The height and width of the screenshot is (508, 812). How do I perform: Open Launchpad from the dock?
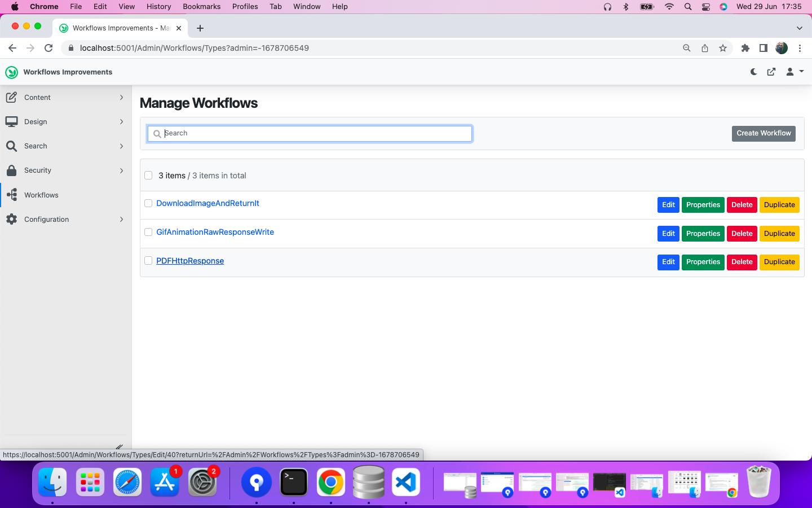(x=90, y=483)
